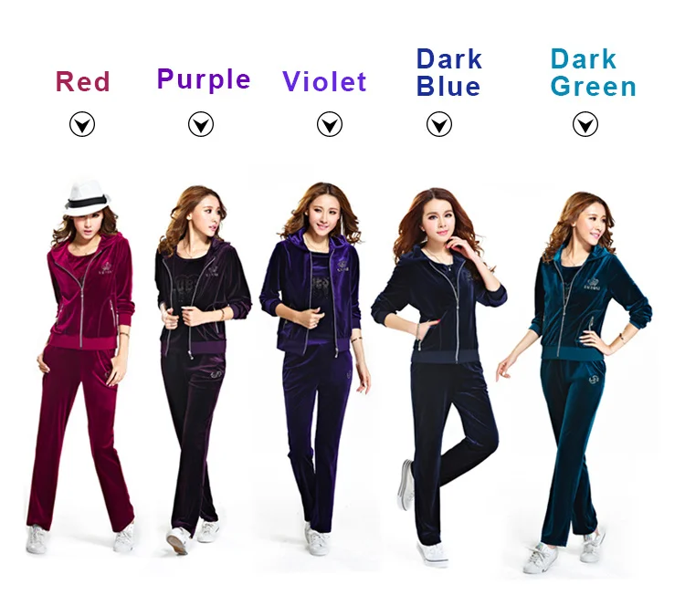Open the violet velvet tracksuit image
The height and width of the screenshot is (616, 685).
click(314, 369)
